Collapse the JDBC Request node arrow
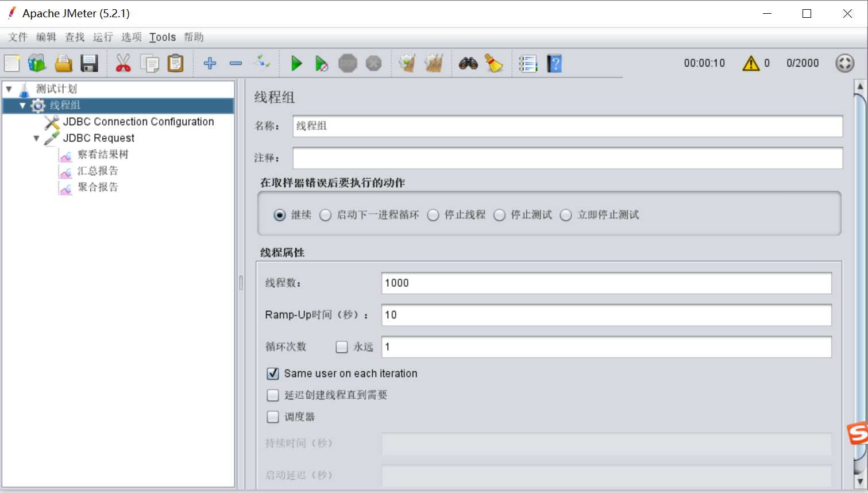Image resolution: width=868 pixels, height=493 pixels. point(36,138)
